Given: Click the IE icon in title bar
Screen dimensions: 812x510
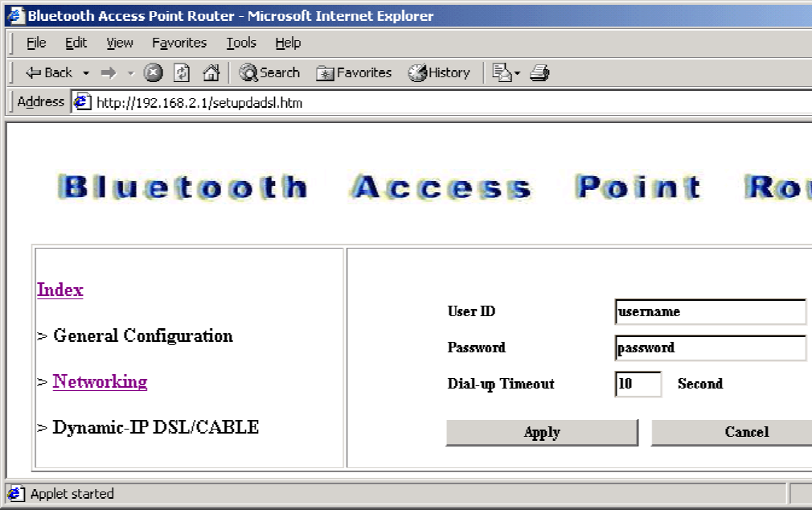Looking at the screenshot, I should point(15,15).
